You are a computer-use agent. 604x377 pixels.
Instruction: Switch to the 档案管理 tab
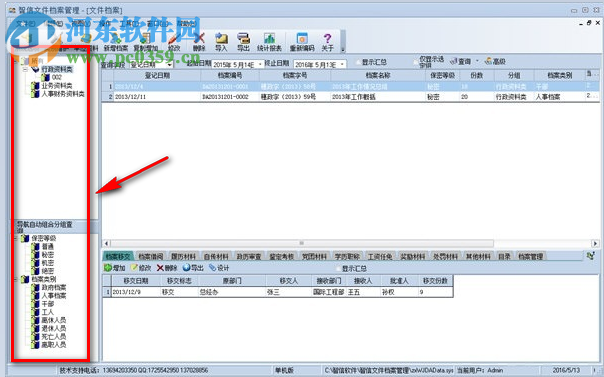click(x=530, y=256)
